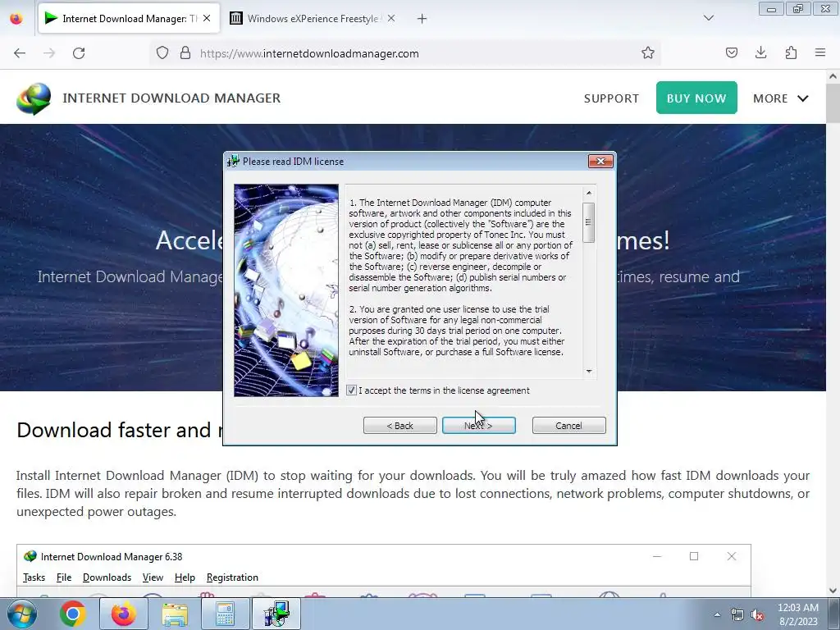Viewport: 840px width, 630px height.
Task: Show site security padlock info
Action: [185, 53]
